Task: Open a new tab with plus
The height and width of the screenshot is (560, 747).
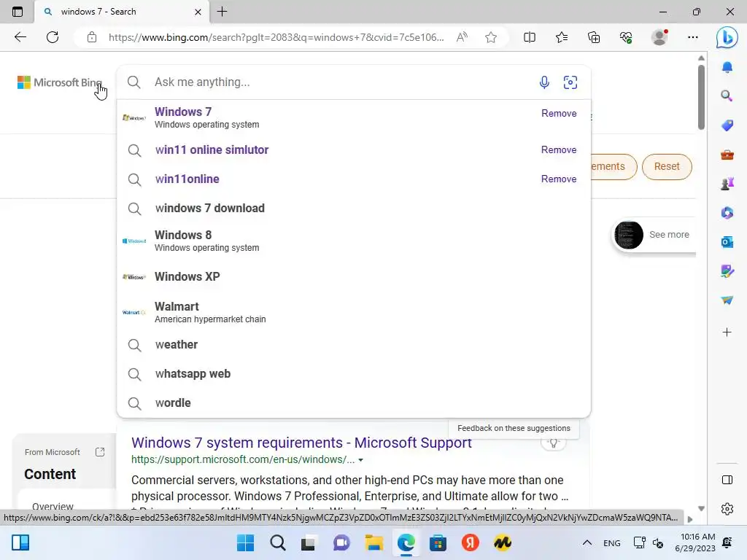Action: [222, 12]
